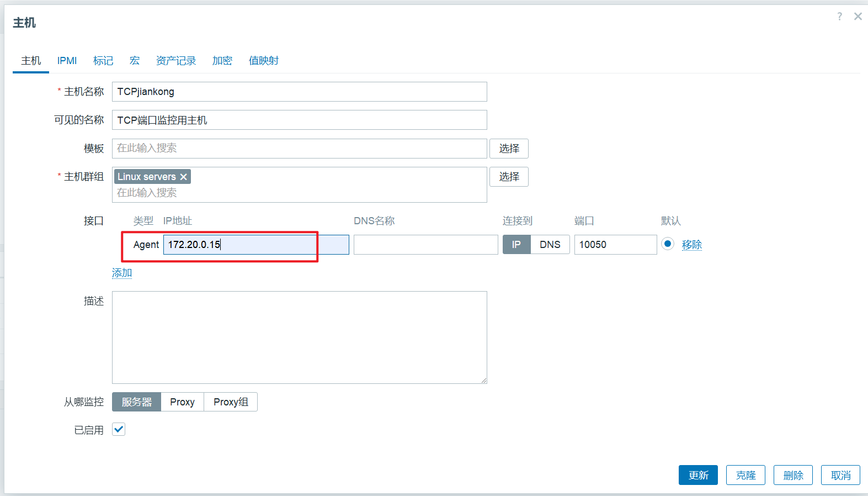Open the IPMI tab
The image size is (868, 496).
(67, 61)
